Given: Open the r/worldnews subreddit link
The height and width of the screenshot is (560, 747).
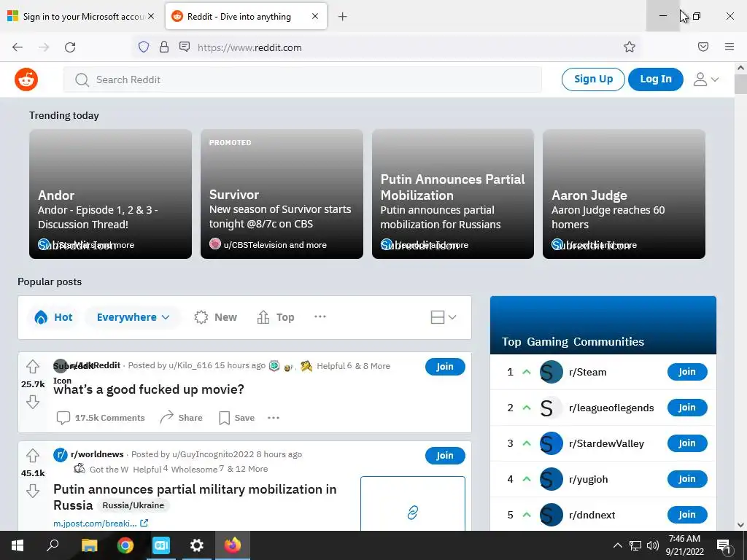Looking at the screenshot, I should pos(97,454).
